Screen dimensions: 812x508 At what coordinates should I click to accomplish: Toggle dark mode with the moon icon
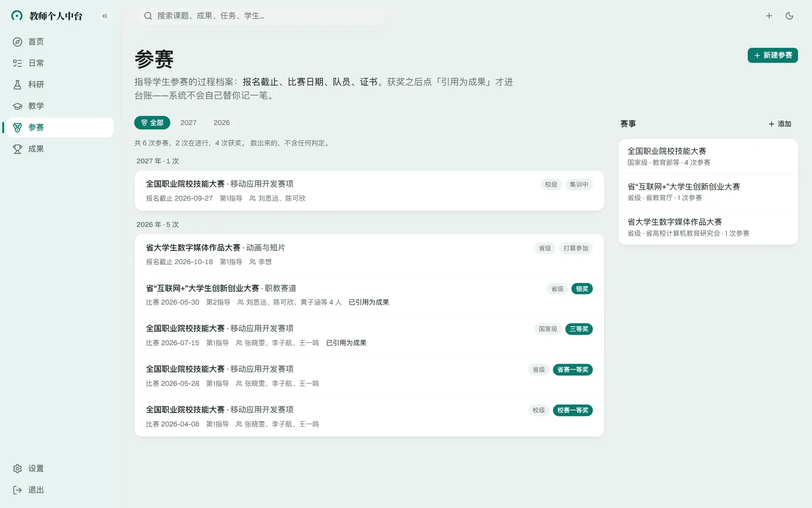(789, 16)
